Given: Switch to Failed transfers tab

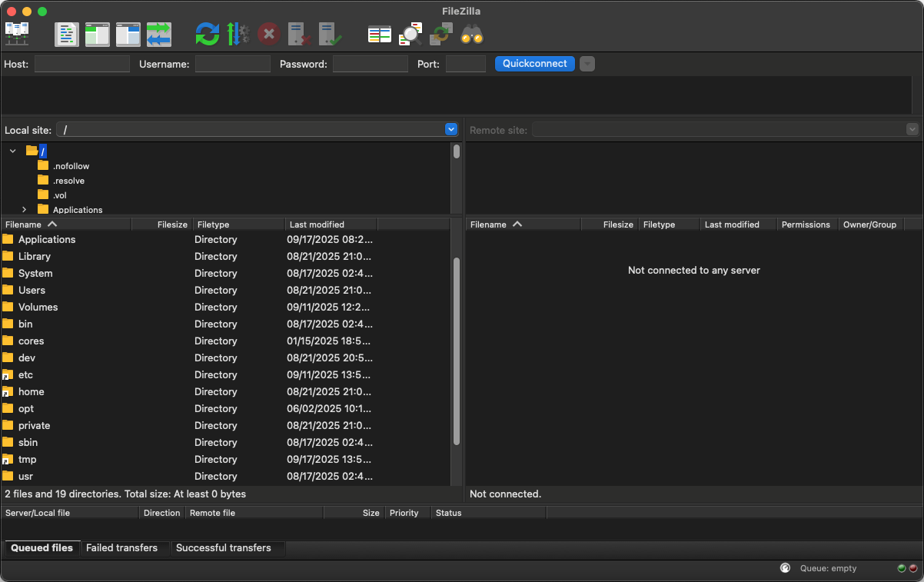Looking at the screenshot, I should click(x=121, y=548).
